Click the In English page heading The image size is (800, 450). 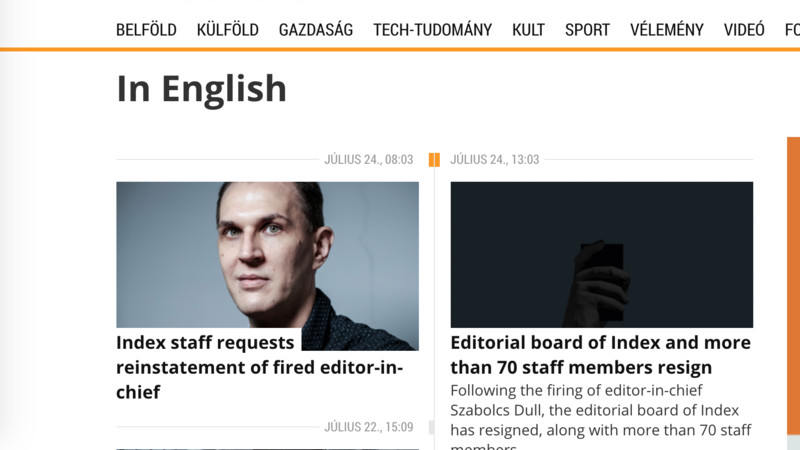click(x=202, y=89)
